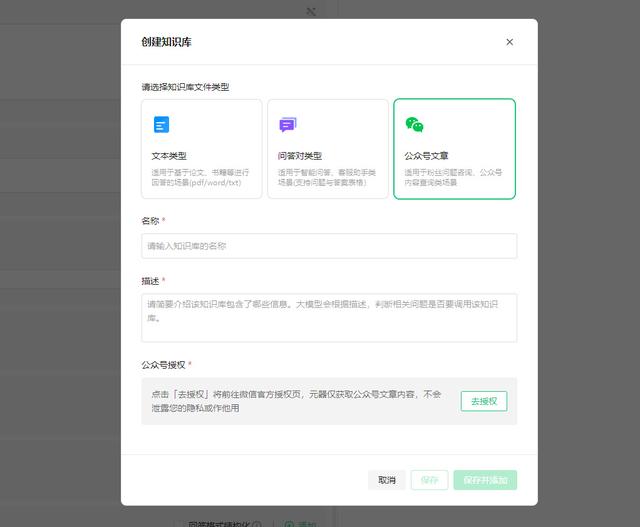Click the 请选择知识库文件类型 heading
This screenshot has width=640, height=527.
click(x=185, y=87)
